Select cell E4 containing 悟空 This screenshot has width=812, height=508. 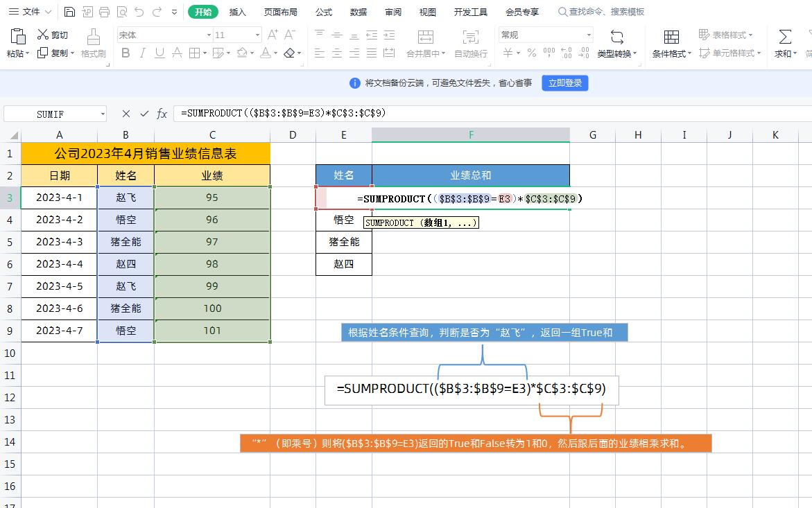coord(343,220)
